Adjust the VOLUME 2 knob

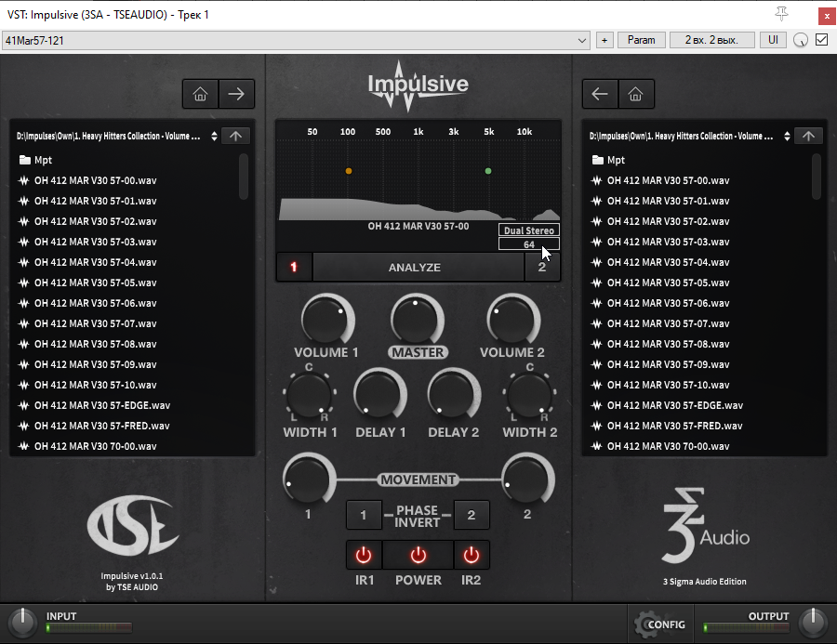point(511,320)
